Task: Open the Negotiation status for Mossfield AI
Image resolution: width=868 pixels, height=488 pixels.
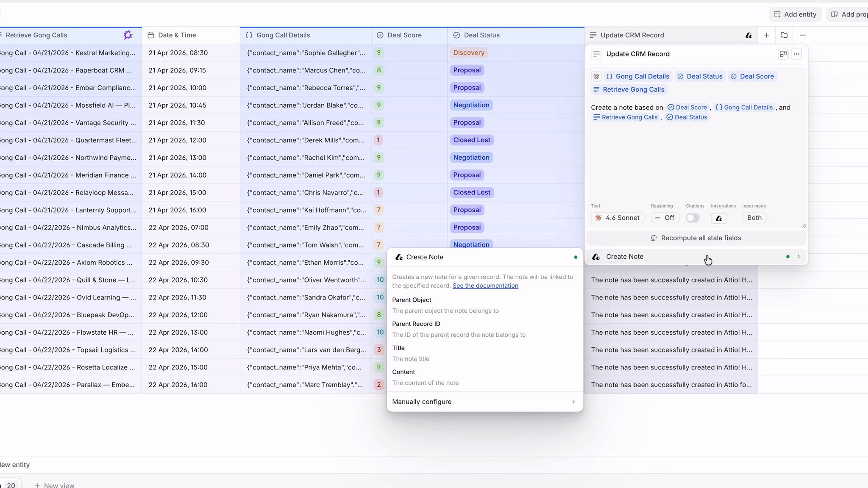Action: 471,105
